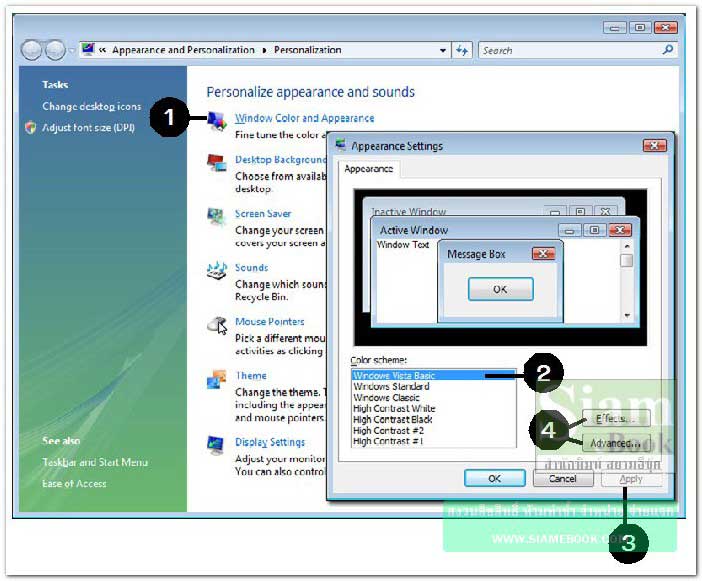The width and height of the screenshot is (702, 581).
Task: Click the refresh button next to address bar
Action: pos(462,50)
